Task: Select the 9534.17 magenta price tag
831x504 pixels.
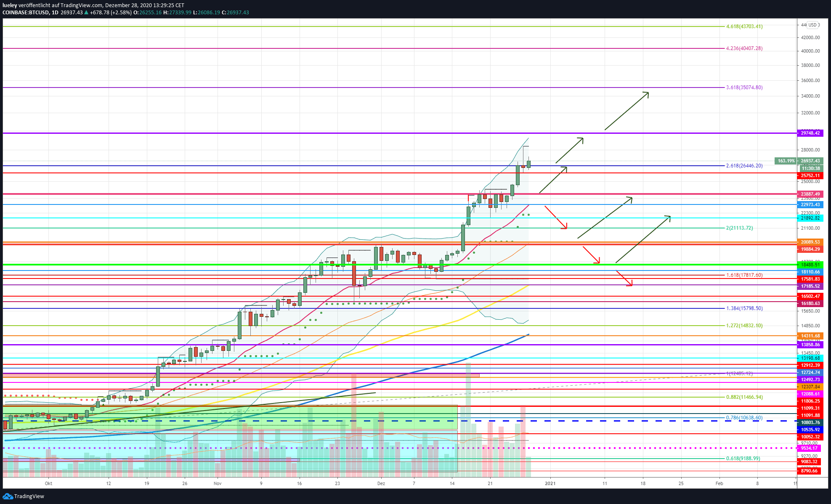Action: click(810, 448)
